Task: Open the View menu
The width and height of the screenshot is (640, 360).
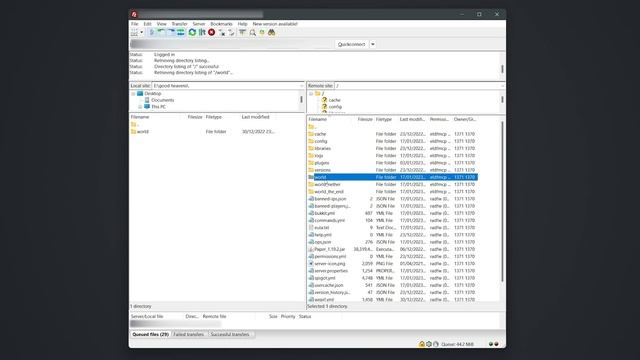Action: pyautogui.click(x=162, y=24)
